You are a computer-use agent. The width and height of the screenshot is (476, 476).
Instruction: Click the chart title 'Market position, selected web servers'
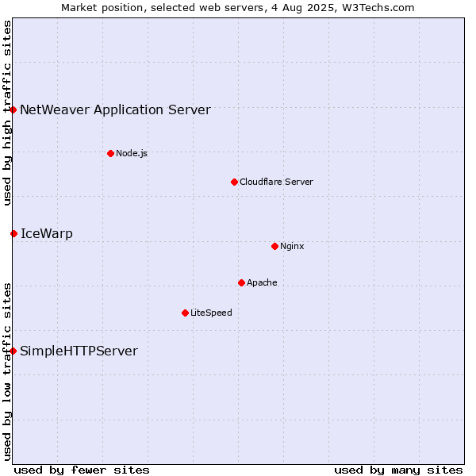pyautogui.click(x=163, y=8)
